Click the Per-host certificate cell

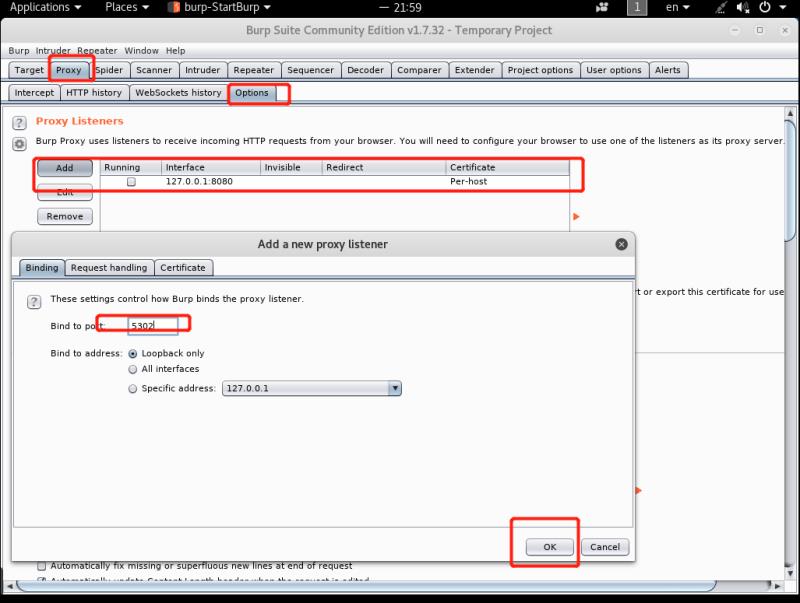click(x=508, y=182)
